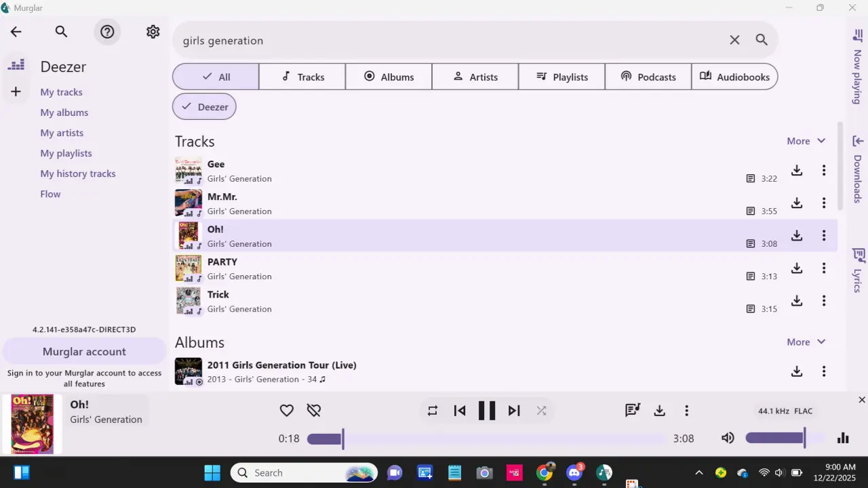Toggle repeat mode

pyautogui.click(x=433, y=410)
